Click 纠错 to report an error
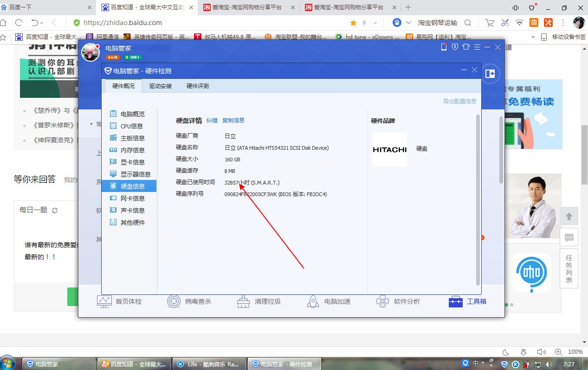The width and height of the screenshot is (588, 370). point(212,120)
